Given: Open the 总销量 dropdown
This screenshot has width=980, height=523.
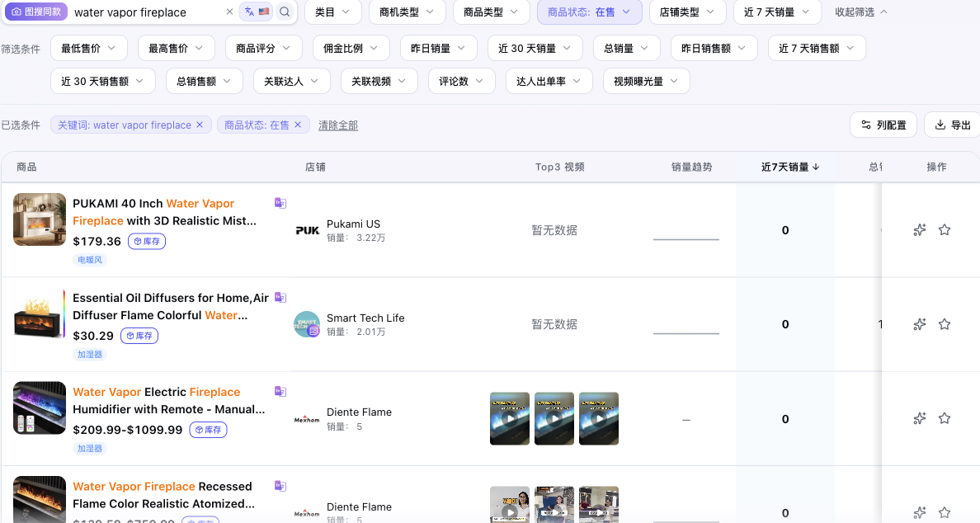Looking at the screenshot, I should click(627, 48).
